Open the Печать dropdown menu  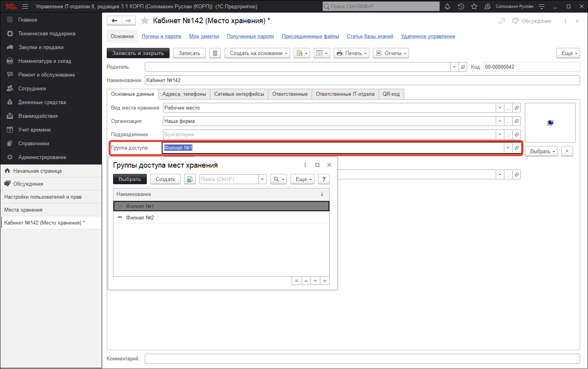pos(352,53)
